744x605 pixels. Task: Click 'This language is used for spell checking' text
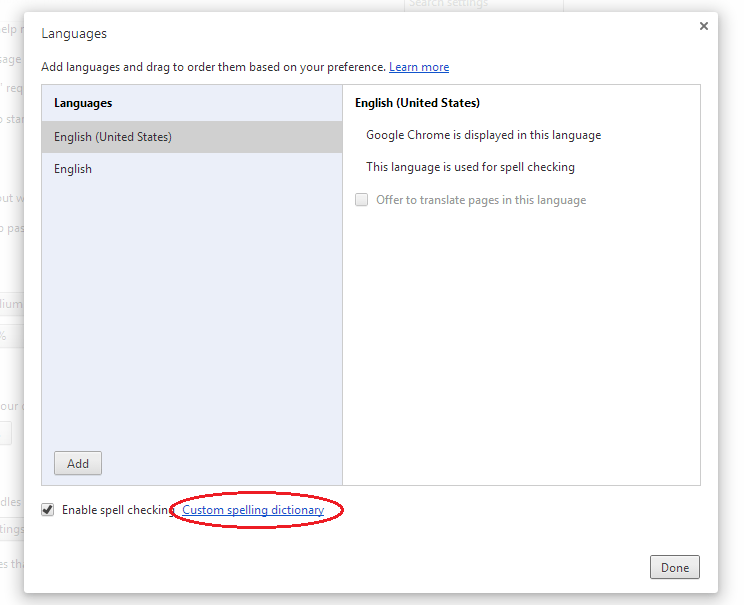click(x=470, y=167)
